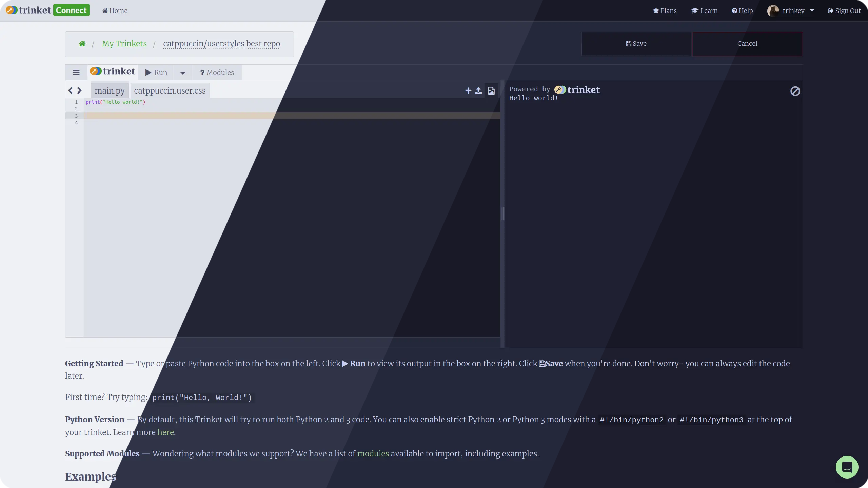
Task: Run the Python code
Action: click(156, 73)
